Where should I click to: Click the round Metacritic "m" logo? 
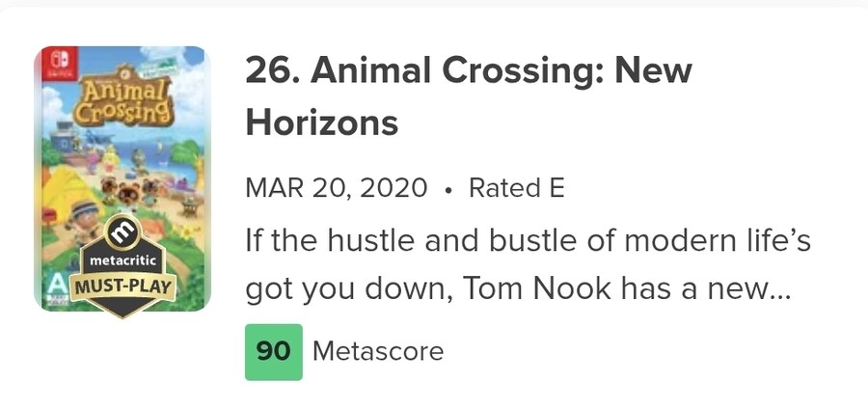pyautogui.click(x=120, y=233)
